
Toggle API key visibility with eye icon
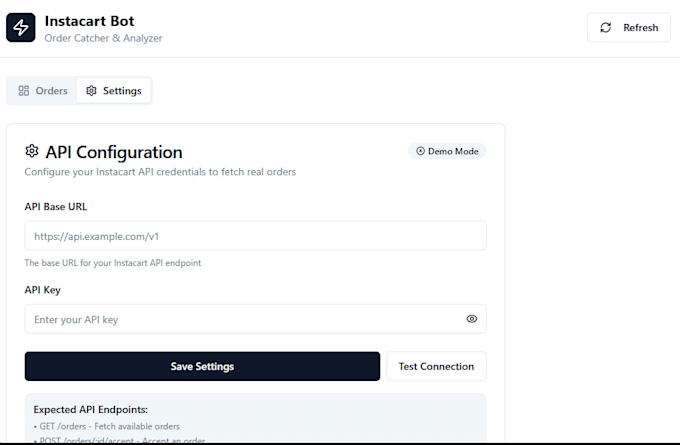(x=472, y=319)
